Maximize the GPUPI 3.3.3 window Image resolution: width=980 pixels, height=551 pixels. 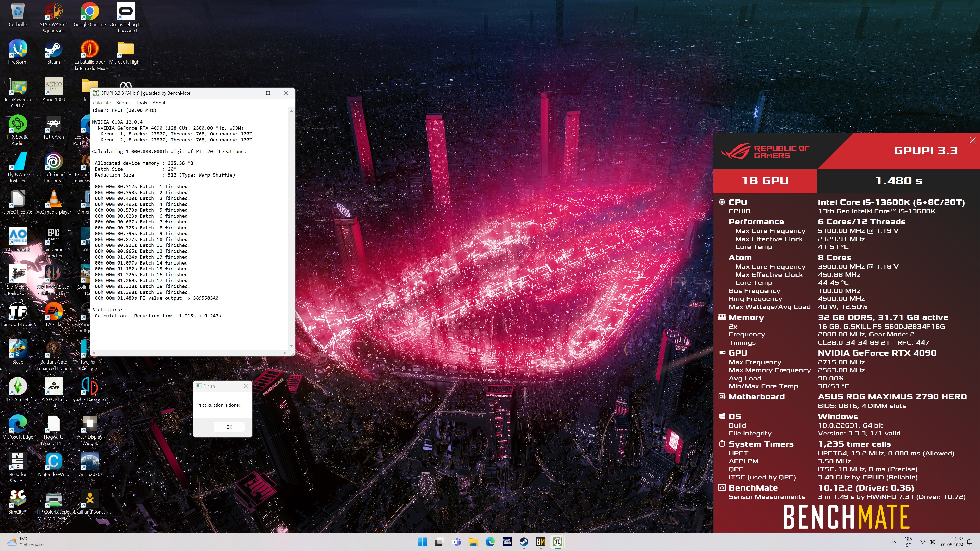(x=268, y=93)
